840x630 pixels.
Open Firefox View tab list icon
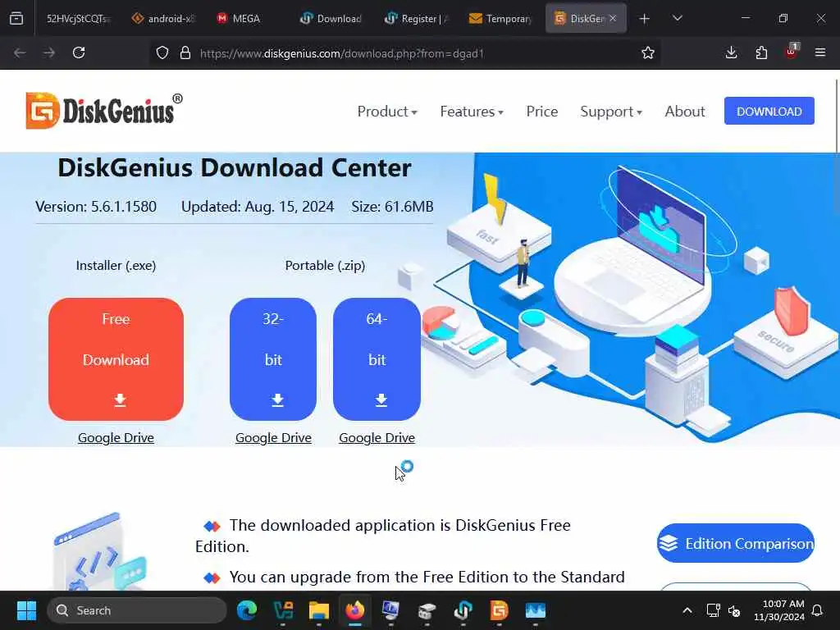click(x=16, y=18)
